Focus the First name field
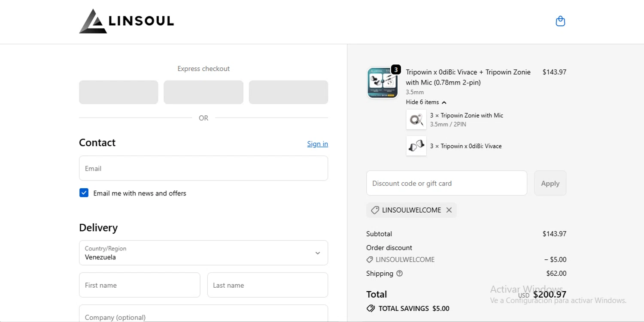Viewport: 644px width, 322px height. click(x=140, y=285)
